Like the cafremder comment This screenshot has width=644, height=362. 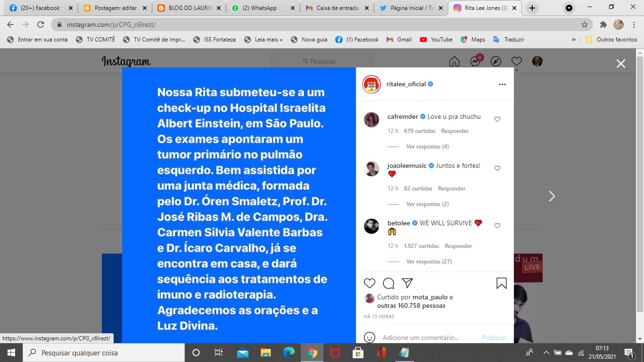(497, 119)
